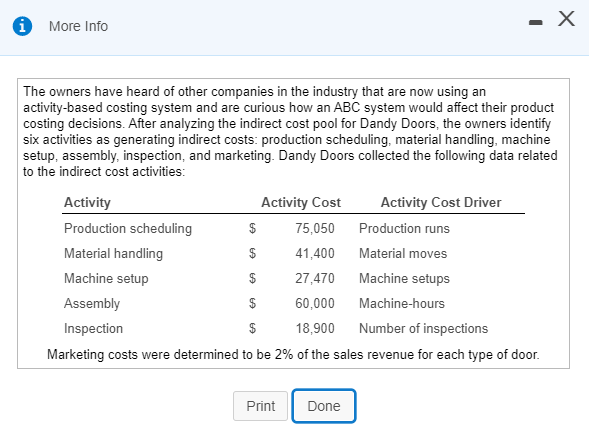Click the 75,050 cost value
This screenshot has width=589, height=434.
tap(315, 228)
